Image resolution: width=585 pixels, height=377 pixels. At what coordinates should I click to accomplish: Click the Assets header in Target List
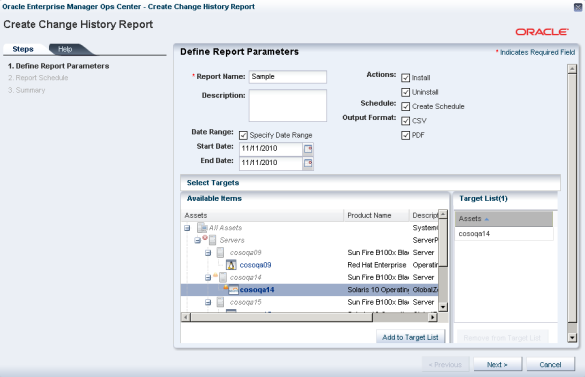click(504, 219)
